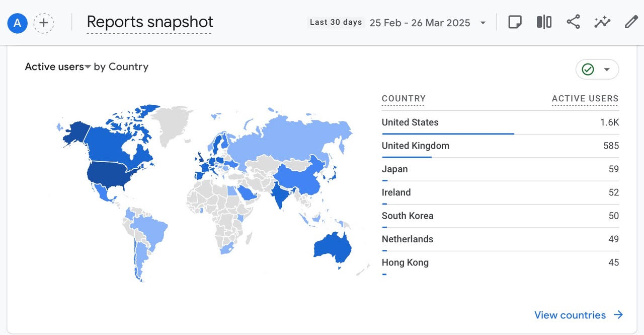
Task: Expand the date range dropdown arrow
Action: tap(483, 23)
